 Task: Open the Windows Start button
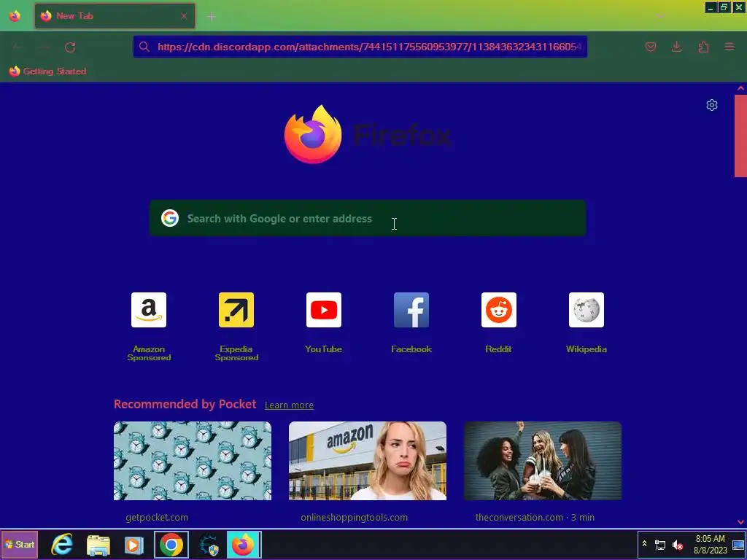[x=20, y=544]
